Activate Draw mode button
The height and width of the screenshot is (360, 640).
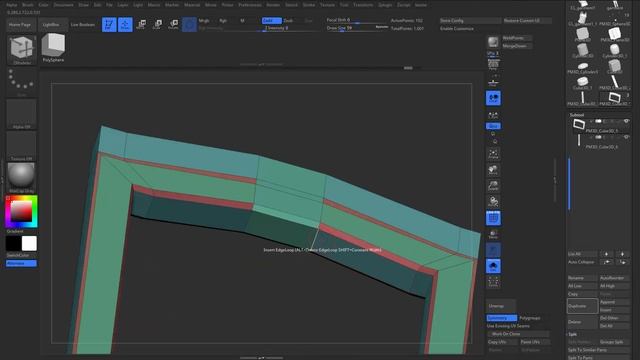point(125,24)
